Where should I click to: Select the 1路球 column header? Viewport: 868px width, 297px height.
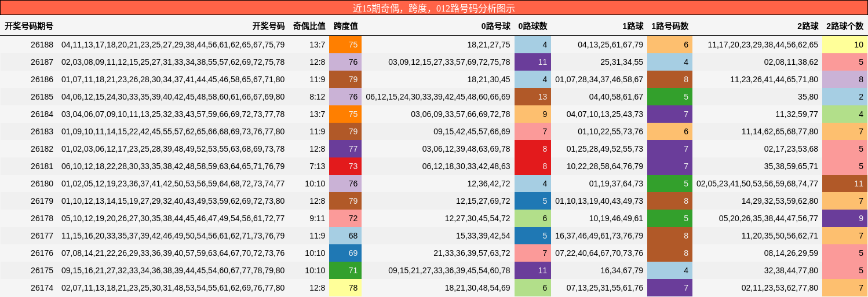click(x=633, y=26)
